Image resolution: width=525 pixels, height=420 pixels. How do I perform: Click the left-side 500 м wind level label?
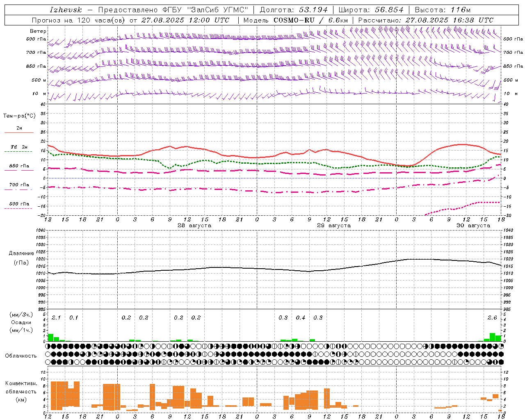click(39, 80)
